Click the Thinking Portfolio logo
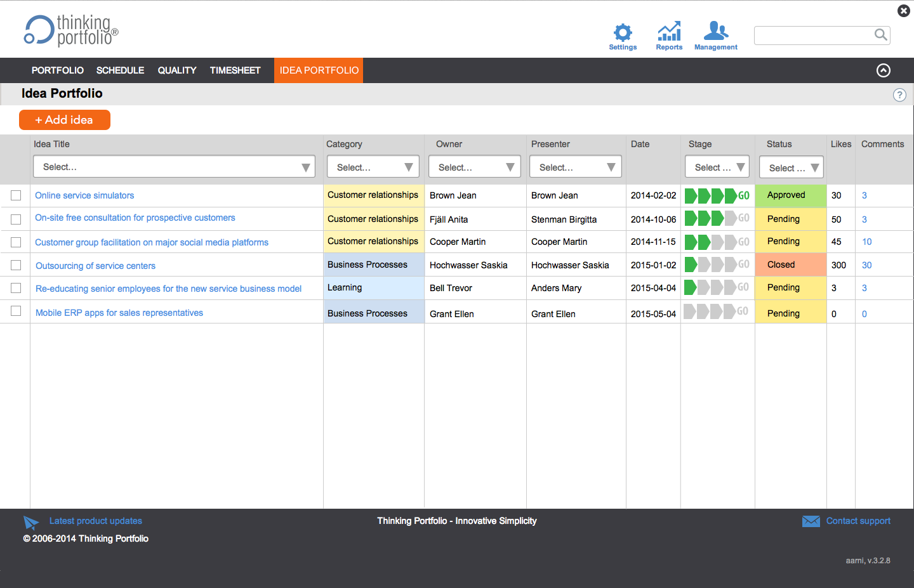This screenshot has width=914, height=588. (71, 30)
